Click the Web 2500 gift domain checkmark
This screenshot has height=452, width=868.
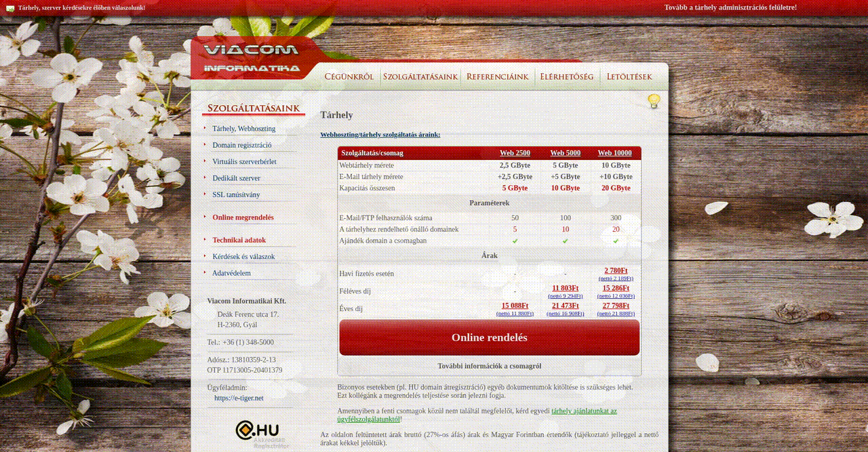coord(515,241)
